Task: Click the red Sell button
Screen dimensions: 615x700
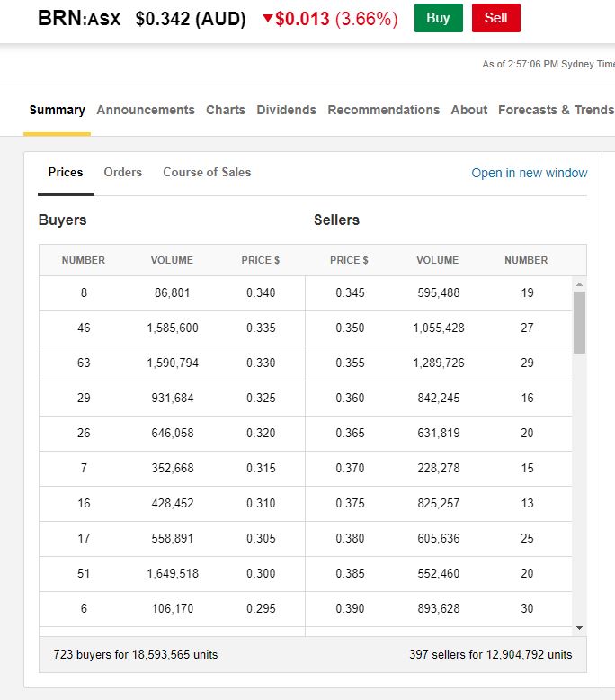Action: (x=495, y=18)
